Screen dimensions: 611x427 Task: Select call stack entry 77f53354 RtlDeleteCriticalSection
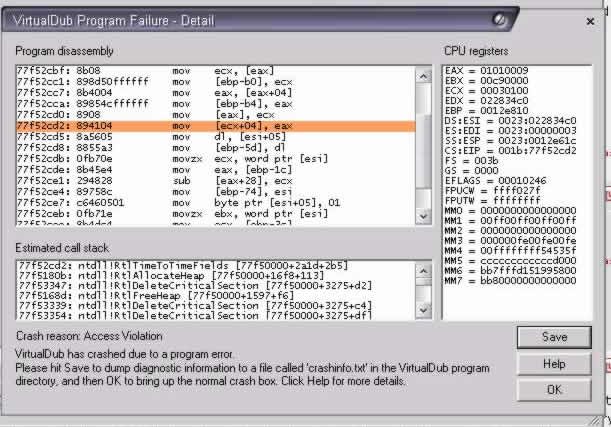tap(216, 316)
